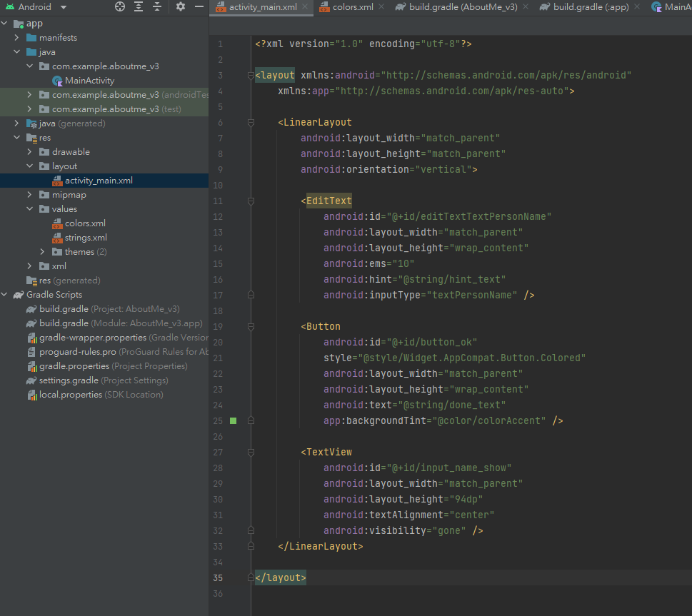Select strings.xml in values folder
Image resolution: width=692 pixels, height=616 pixels.
pyautogui.click(x=86, y=238)
